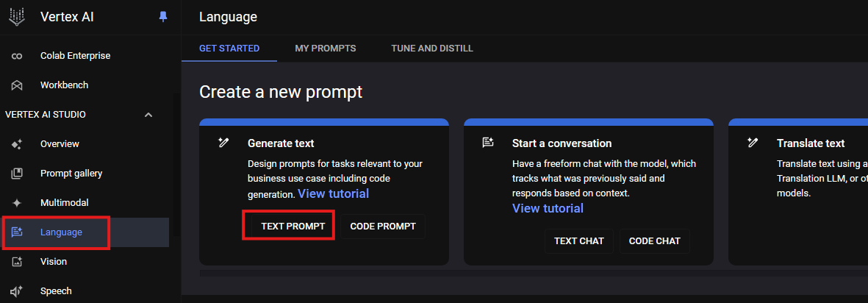Switch to the Get Started tab
The width and height of the screenshot is (868, 303).
pyautogui.click(x=229, y=49)
